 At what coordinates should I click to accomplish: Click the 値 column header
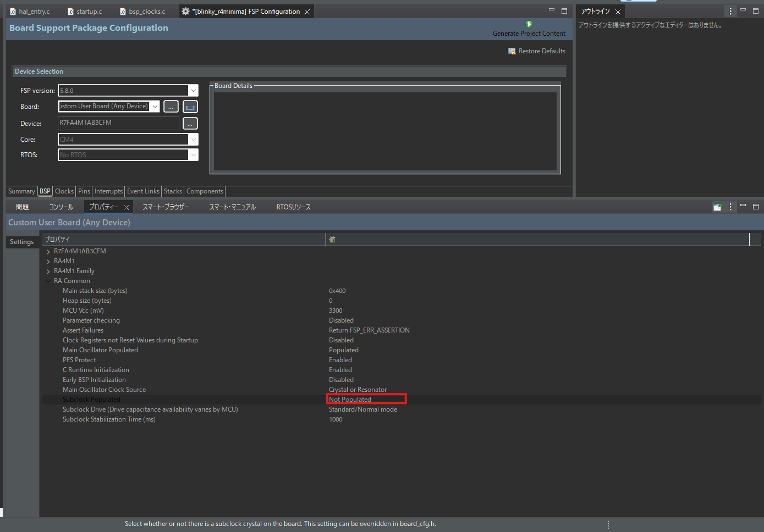pyautogui.click(x=537, y=239)
